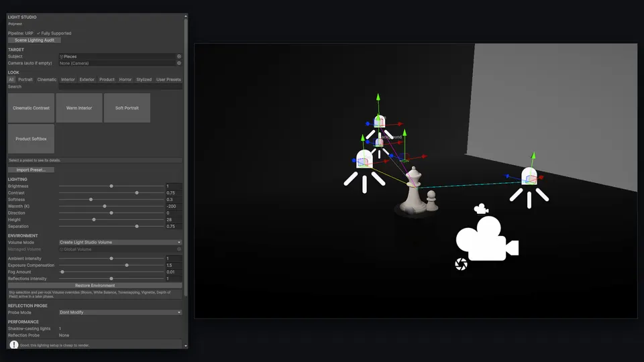Click the 'Fully Supported' pipeline text
The height and width of the screenshot is (362, 644).
(56, 34)
